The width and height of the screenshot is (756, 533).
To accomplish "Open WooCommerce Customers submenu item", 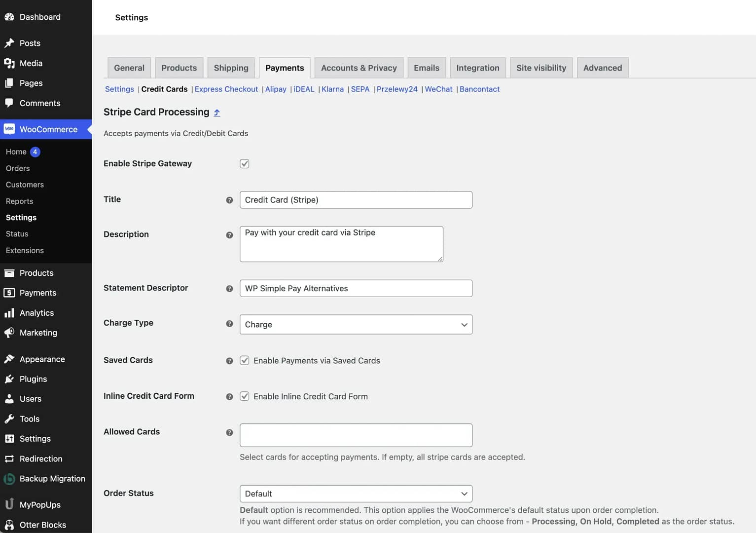I will [x=25, y=185].
